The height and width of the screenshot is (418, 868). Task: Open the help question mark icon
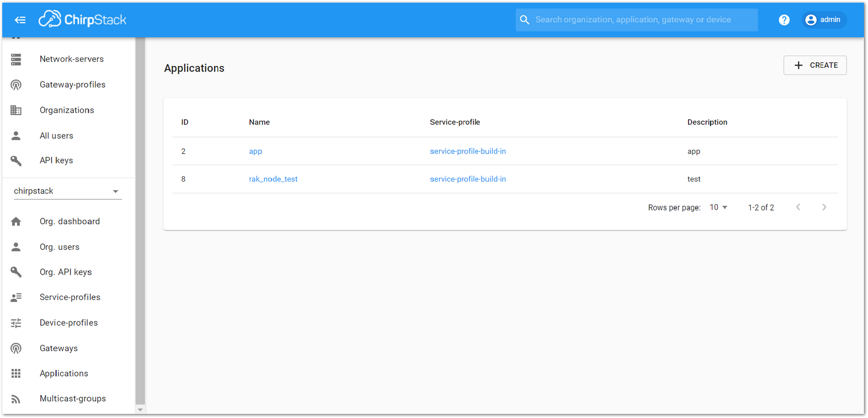784,20
